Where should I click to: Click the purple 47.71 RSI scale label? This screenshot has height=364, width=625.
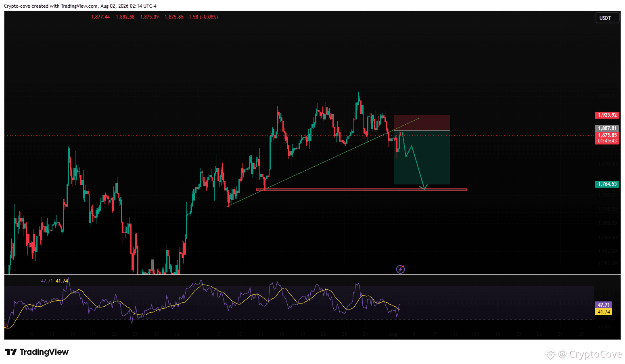[x=604, y=305]
